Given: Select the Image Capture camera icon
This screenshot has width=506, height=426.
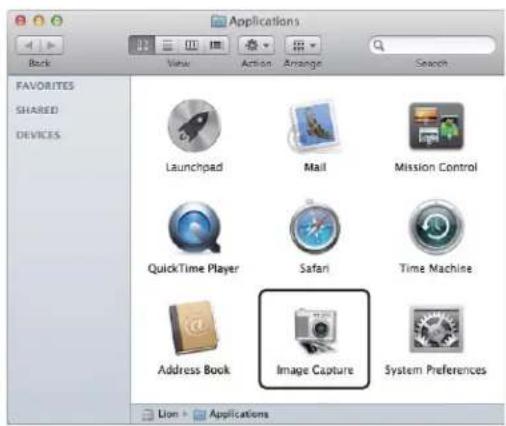Looking at the screenshot, I should pos(315,330).
